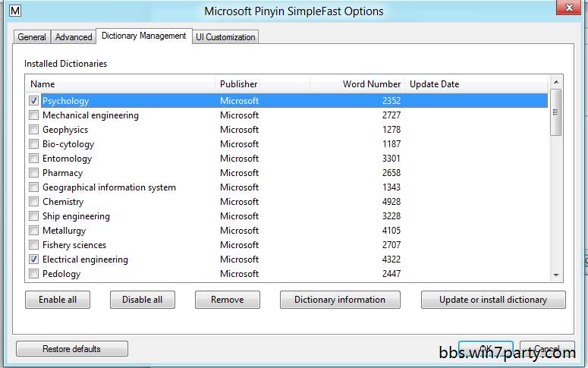This screenshot has height=368, width=588.
Task: Tick the Fishery sciences checkbox
Action: coord(33,244)
